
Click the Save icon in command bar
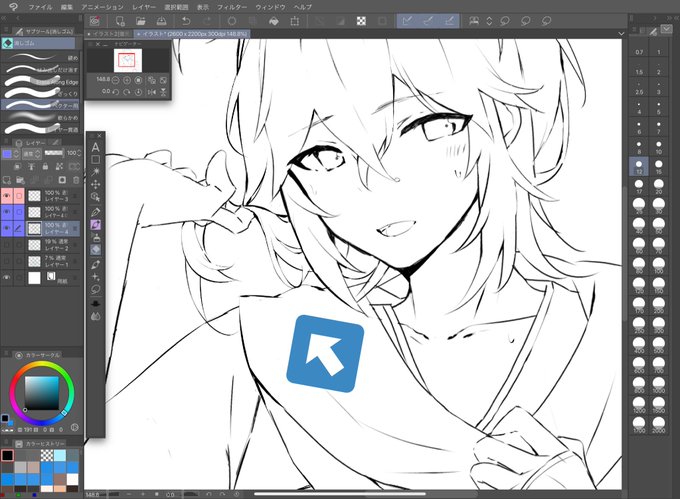[x=161, y=21]
